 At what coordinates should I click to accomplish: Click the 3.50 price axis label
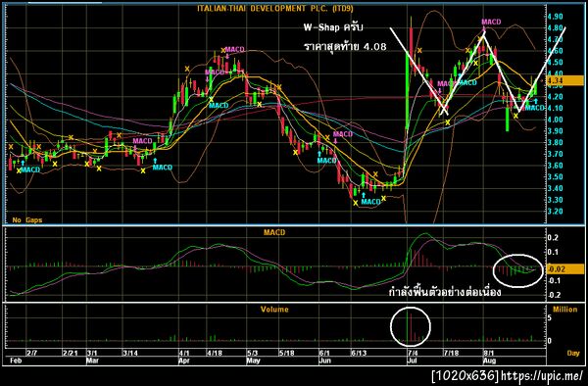pos(555,177)
